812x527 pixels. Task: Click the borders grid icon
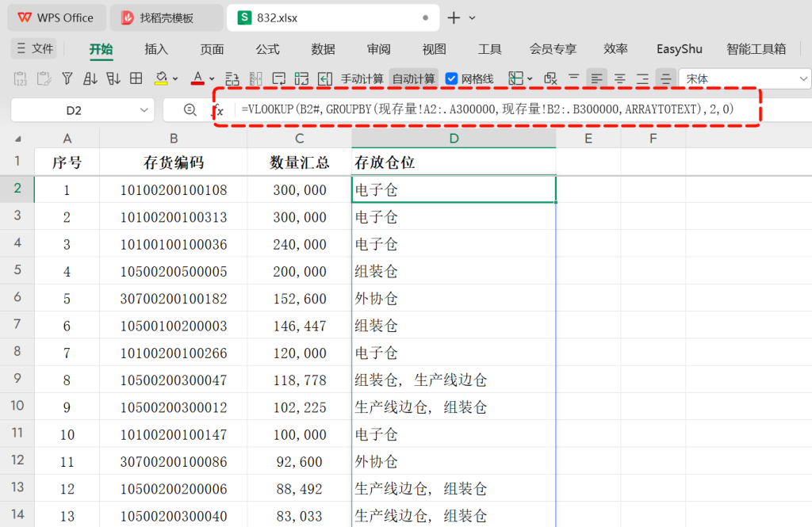click(136, 78)
